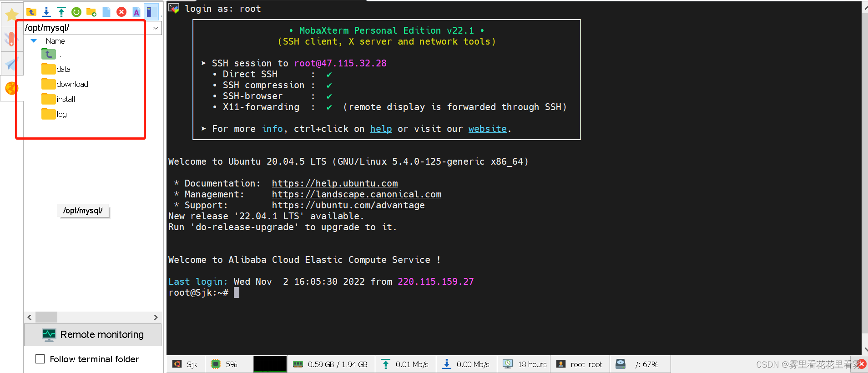Open the help link in the terminal banner
The height and width of the screenshot is (373, 868).
381,129
